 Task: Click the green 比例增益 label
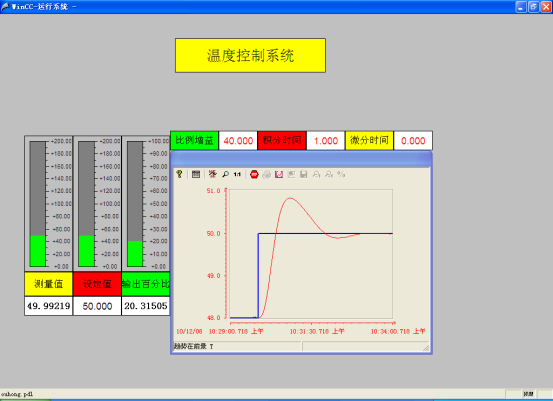(194, 140)
